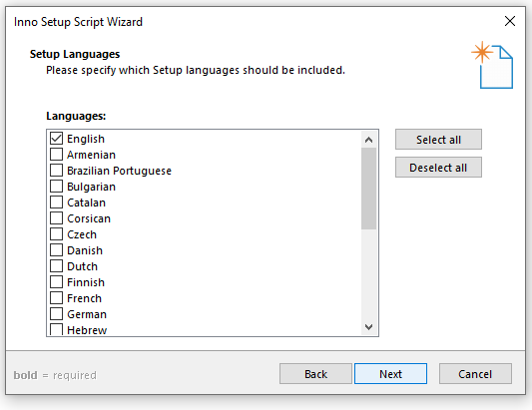Check the Danish checkbox
This screenshot has width=532, height=410.
pos(56,250)
